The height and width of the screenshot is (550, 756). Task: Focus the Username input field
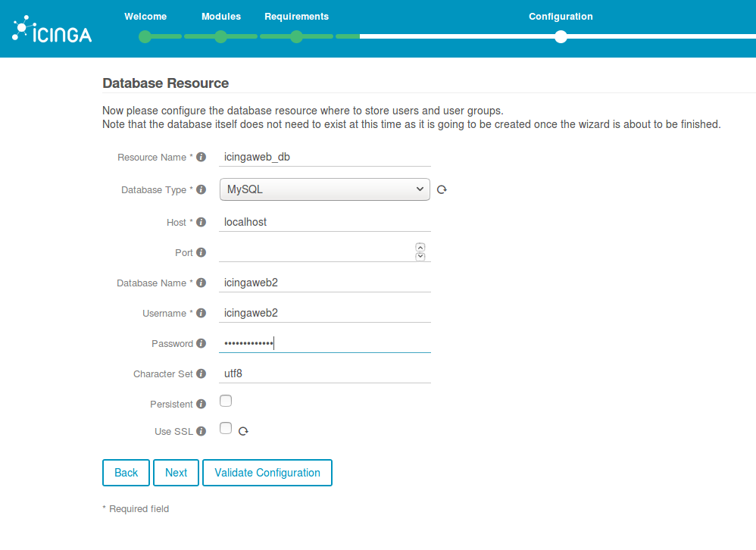pos(324,314)
